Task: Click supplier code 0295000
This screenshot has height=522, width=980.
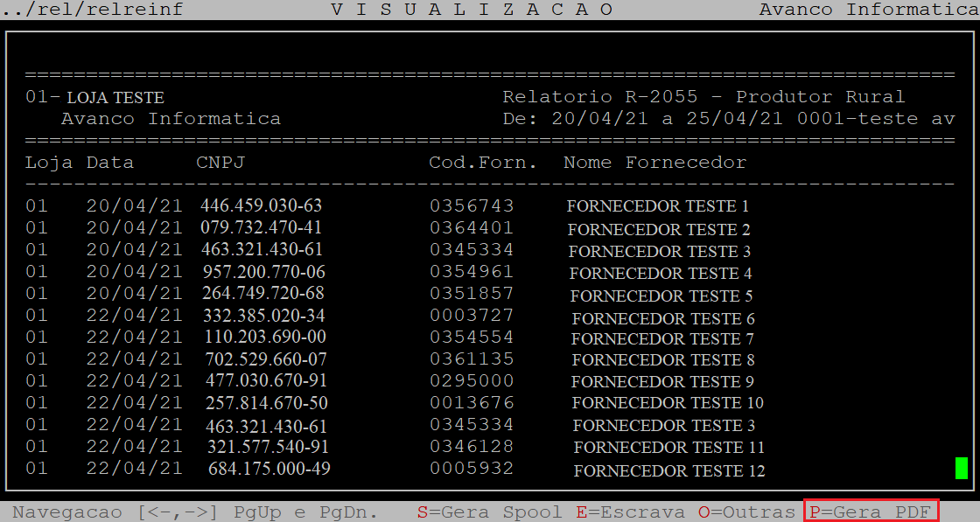Action: pyautogui.click(x=472, y=381)
